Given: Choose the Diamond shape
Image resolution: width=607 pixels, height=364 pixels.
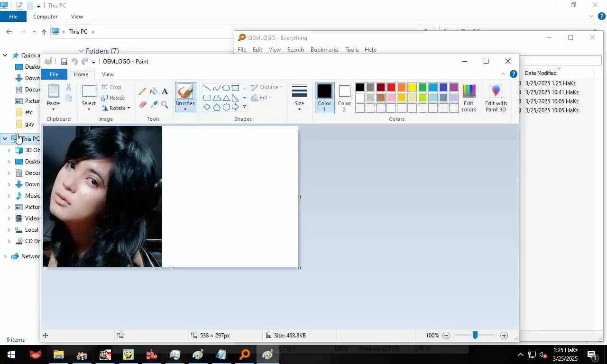Looking at the screenshot, I should click(207, 107).
